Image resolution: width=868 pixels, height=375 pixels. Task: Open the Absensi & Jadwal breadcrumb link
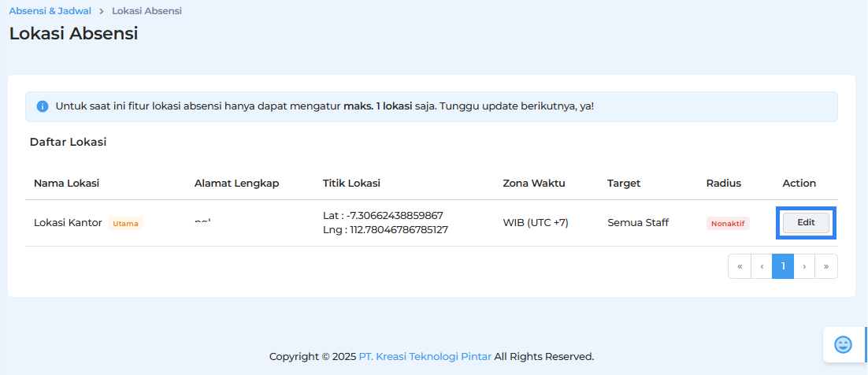tap(50, 11)
